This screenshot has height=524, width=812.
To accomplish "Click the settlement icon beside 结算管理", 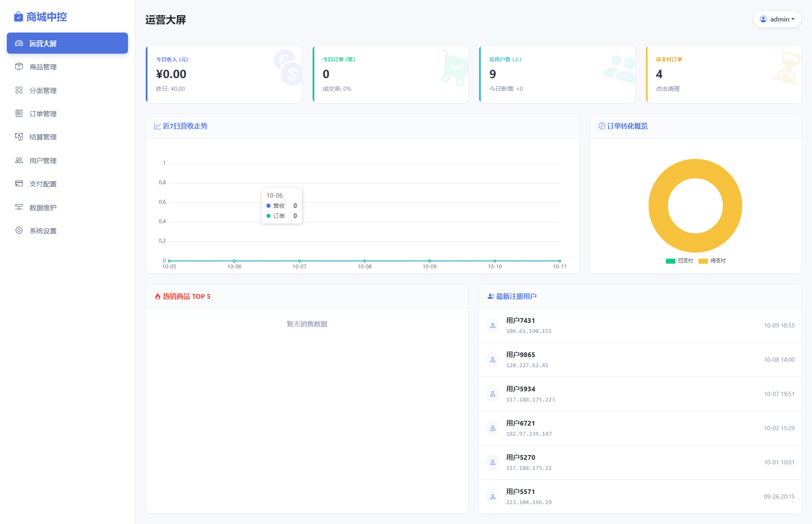I will tap(19, 136).
